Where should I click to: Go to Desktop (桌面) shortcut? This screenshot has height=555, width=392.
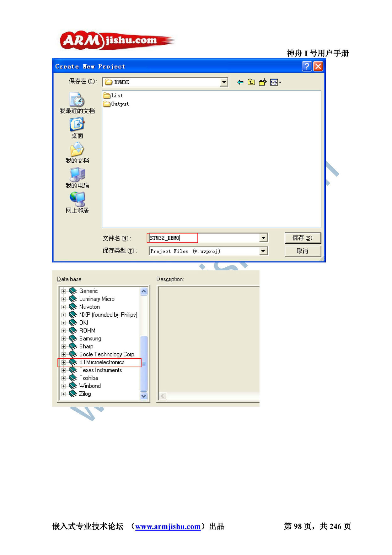coord(77,128)
